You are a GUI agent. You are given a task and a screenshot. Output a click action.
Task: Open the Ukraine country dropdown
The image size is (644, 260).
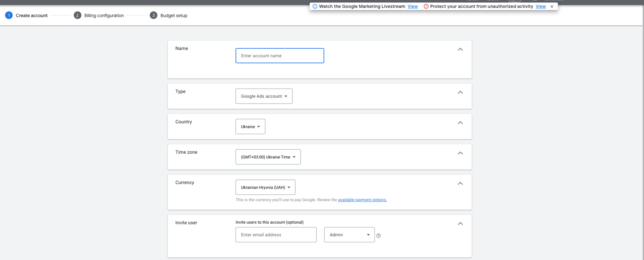[x=250, y=127]
